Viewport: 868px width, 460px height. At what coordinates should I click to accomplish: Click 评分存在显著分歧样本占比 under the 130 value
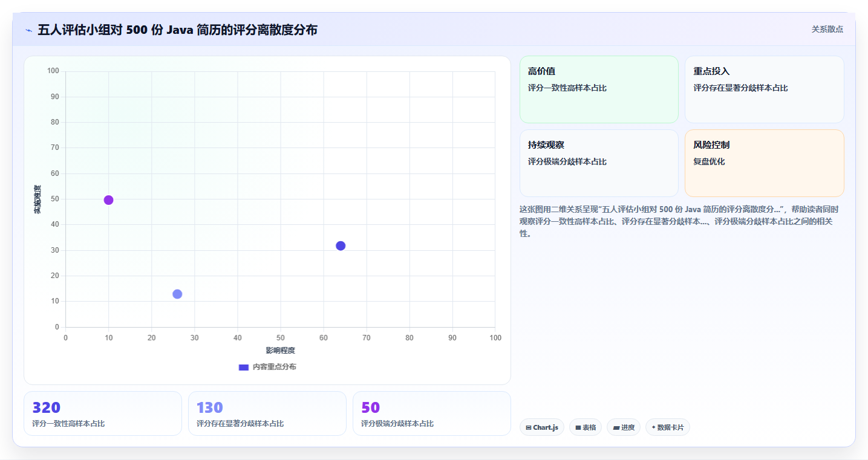[x=240, y=424]
